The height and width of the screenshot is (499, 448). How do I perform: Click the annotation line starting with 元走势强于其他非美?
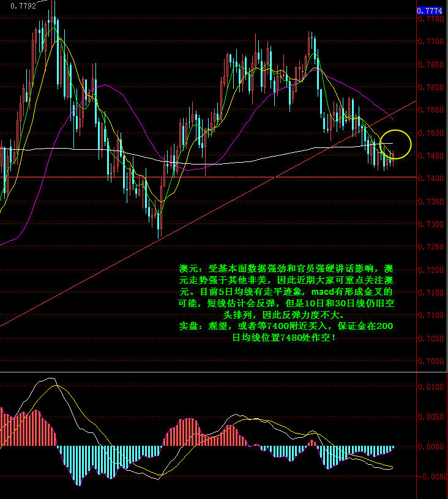286,280
